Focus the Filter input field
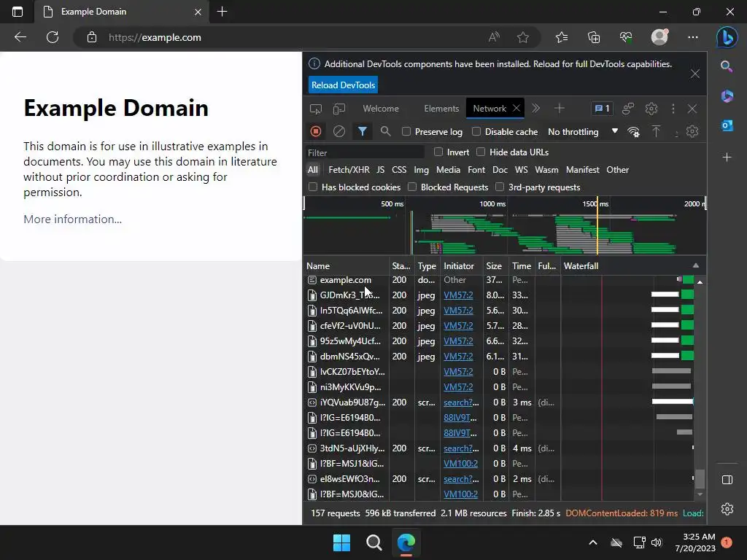This screenshot has width=747, height=560. click(x=365, y=152)
